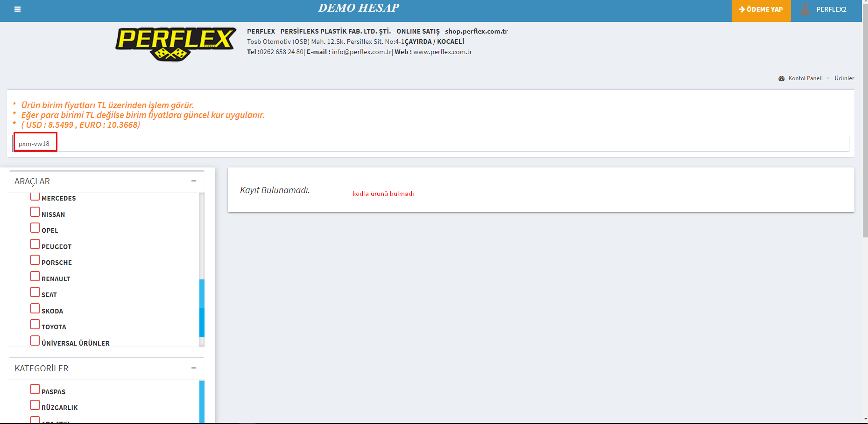
Task: Enable the PEUGEOT filter checkbox
Action: [x=35, y=244]
